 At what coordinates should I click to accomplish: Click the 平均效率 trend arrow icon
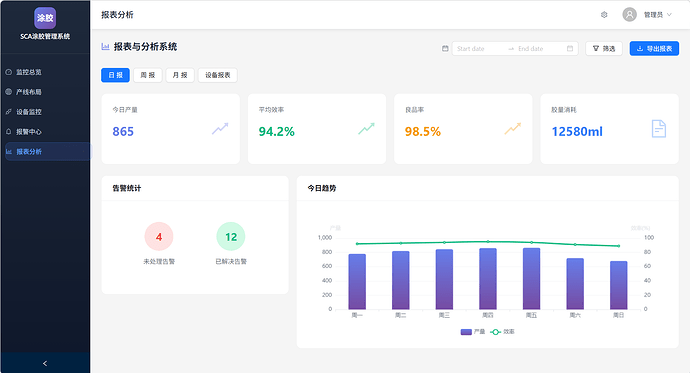[x=366, y=129]
